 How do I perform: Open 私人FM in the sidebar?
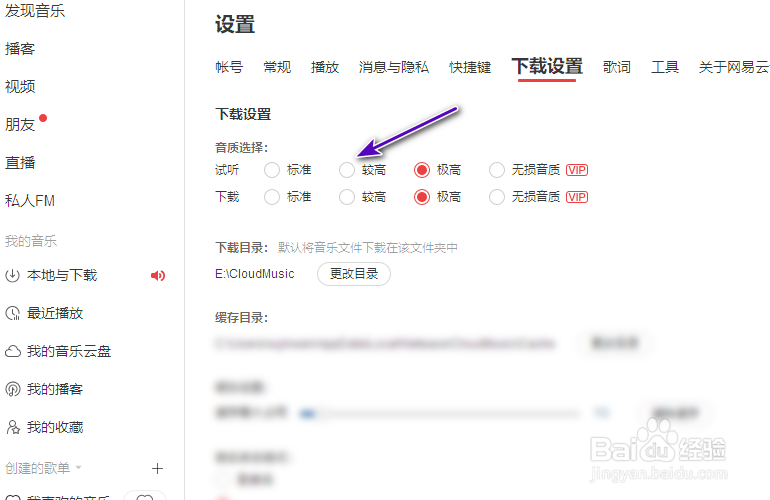pos(29,200)
